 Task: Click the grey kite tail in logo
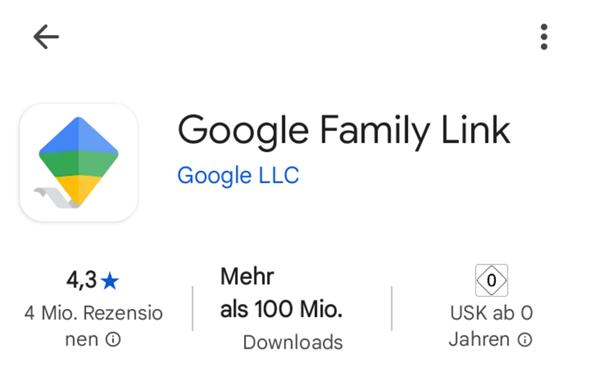55,198
